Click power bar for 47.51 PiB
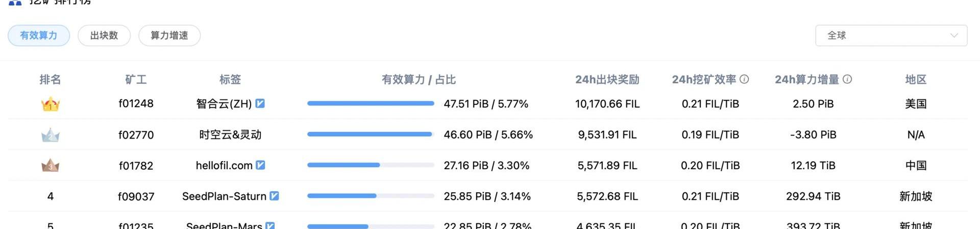This screenshot has height=229, width=980. [371, 103]
